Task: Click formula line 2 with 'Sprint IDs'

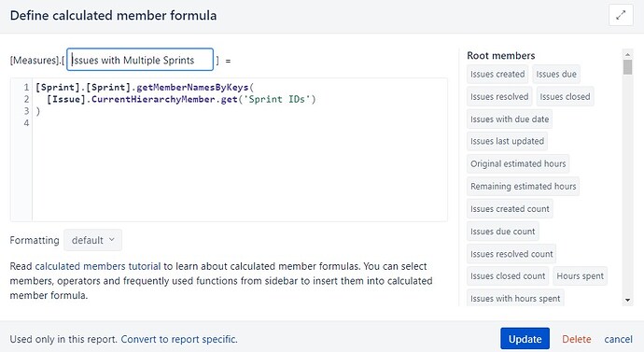Action: coord(181,99)
